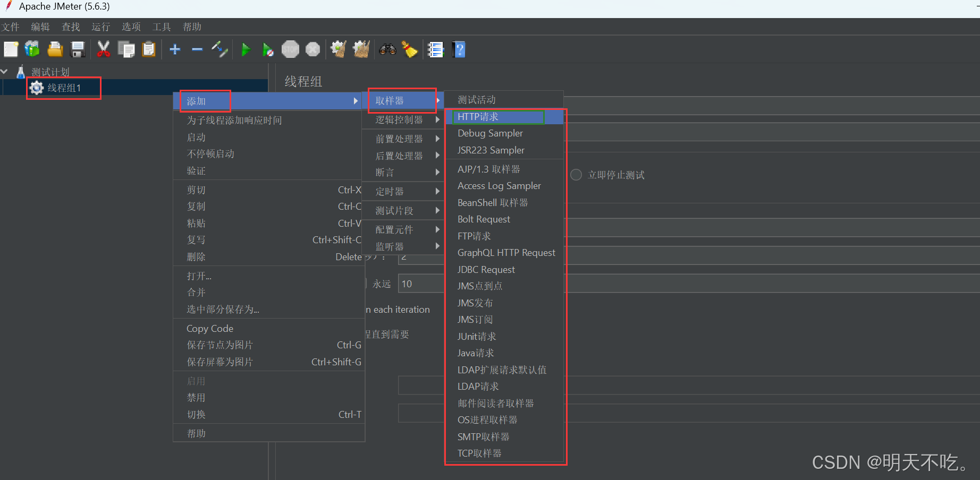The height and width of the screenshot is (480, 980).
Task: Click the plus Expand all icon
Action: [175, 49]
